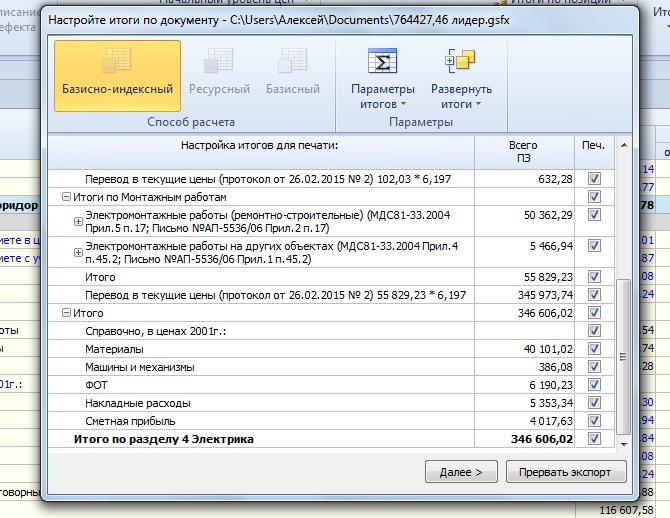Expand Электромонтажные работы на других объектах row
This screenshot has width=670, height=518.
coord(78,251)
